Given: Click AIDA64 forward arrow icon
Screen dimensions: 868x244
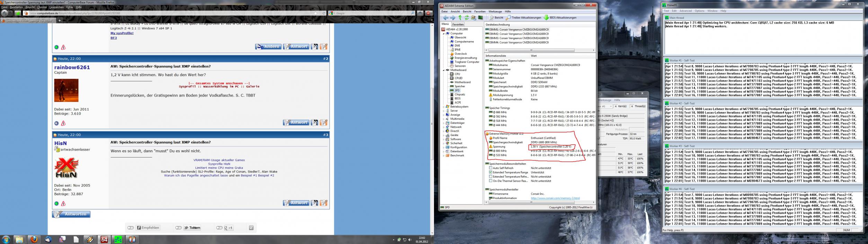Looking at the screenshot, I should (x=453, y=18).
